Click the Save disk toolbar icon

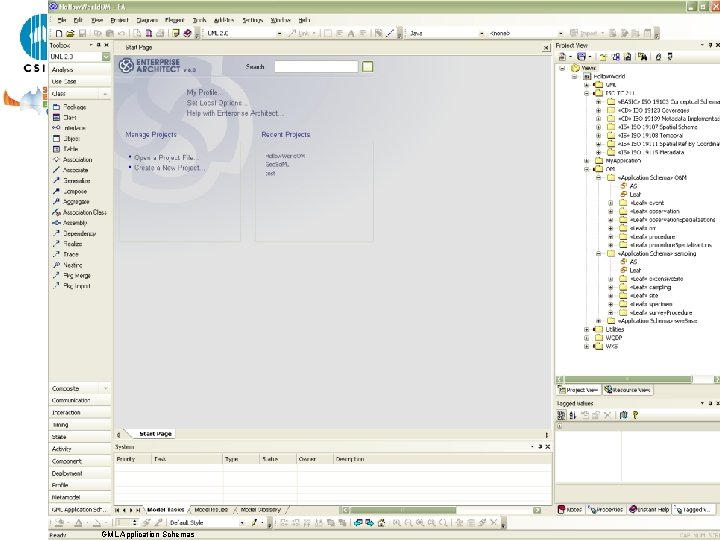coord(83,34)
